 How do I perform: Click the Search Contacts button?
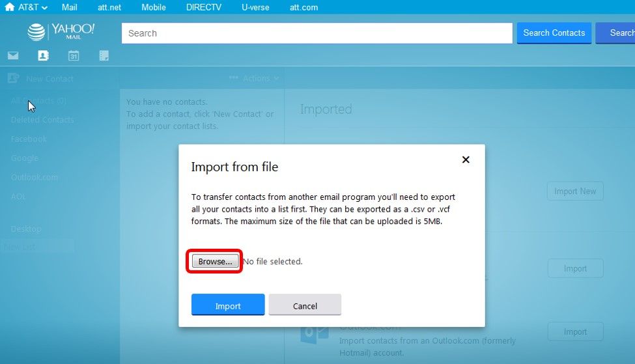[x=554, y=33]
